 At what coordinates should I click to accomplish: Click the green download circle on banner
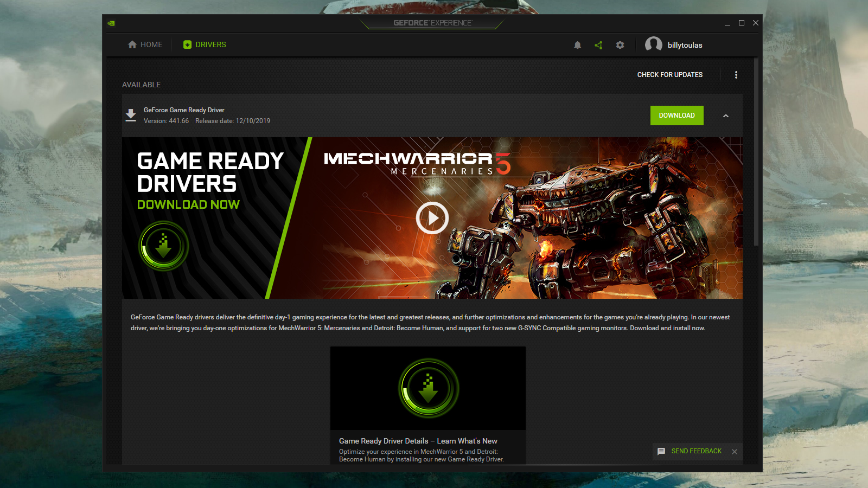click(x=163, y=246)
